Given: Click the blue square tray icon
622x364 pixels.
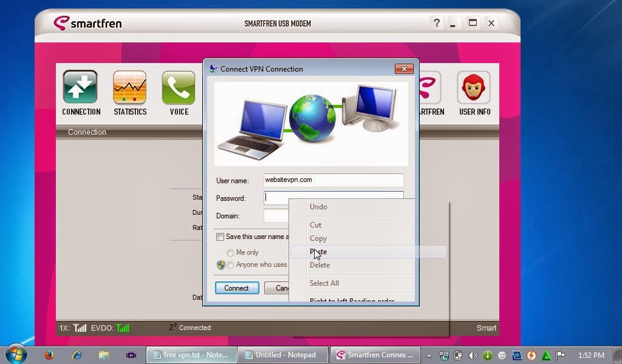Looking at the screenshot, I should 517,356.
